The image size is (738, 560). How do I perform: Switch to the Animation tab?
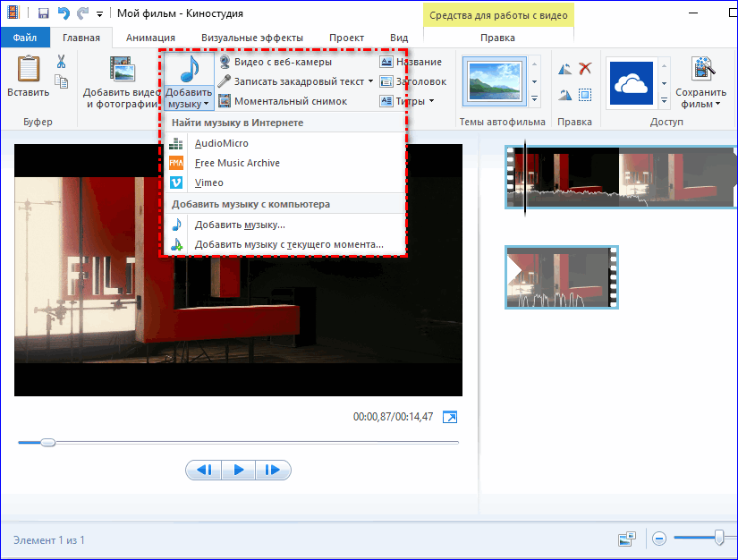tap(150, 38)
